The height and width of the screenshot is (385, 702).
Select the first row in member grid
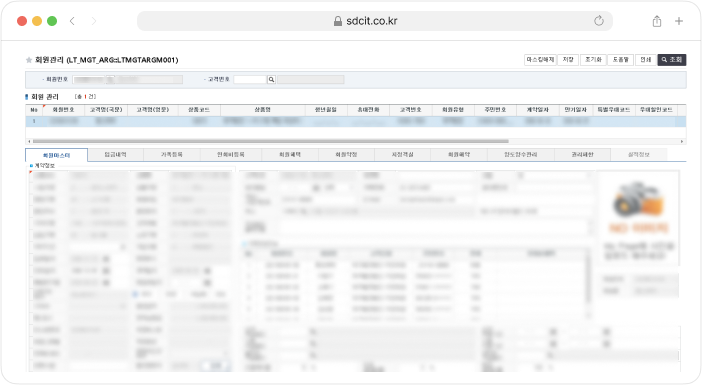[x=355, y=121]
